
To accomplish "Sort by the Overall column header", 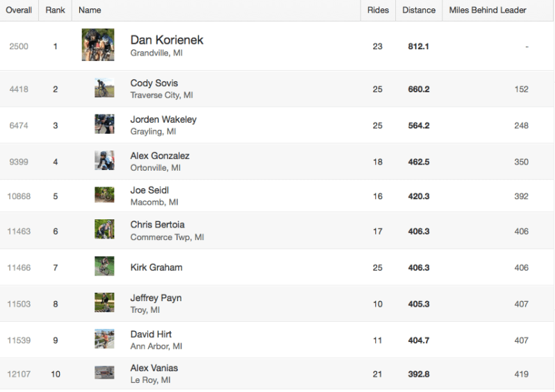I will (18, 10).
